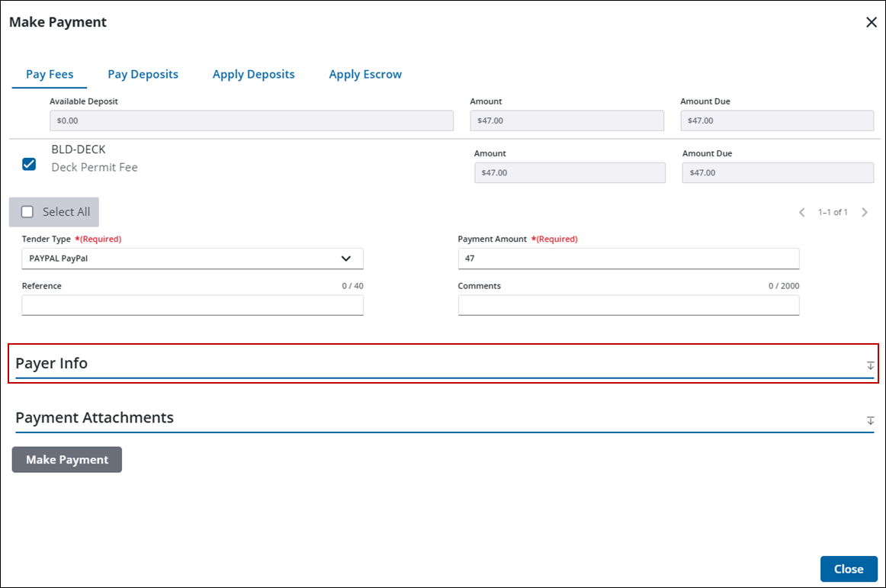Focus the Reference text field
Screen dimensions: 886x588
(x=192, y=306)
